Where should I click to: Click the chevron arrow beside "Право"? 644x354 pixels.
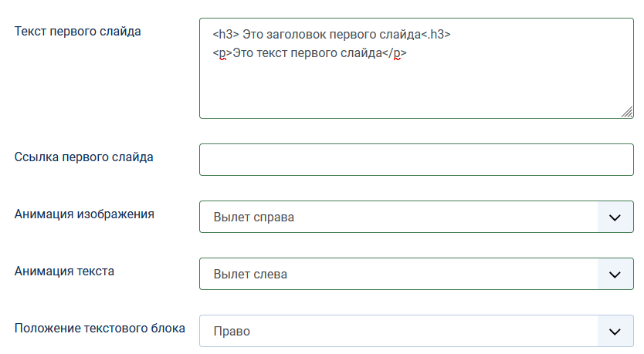(x=615, y=332)
